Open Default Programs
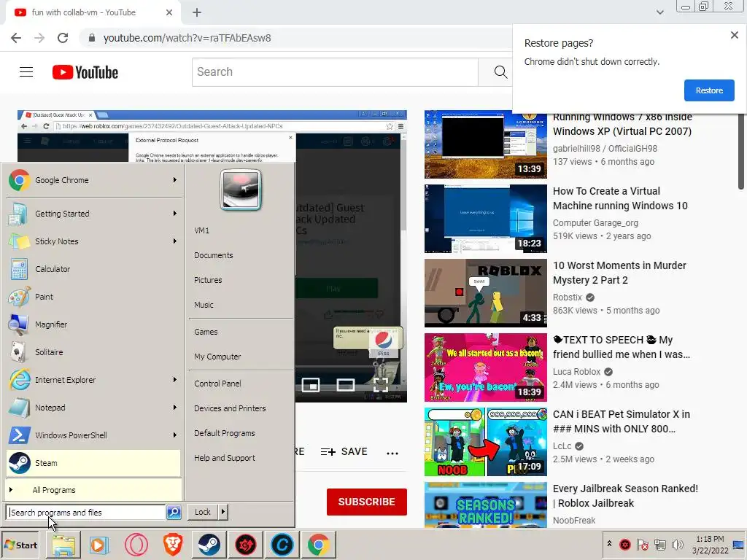The width and height of the screenshot is (747, 560). pos(225,433)
